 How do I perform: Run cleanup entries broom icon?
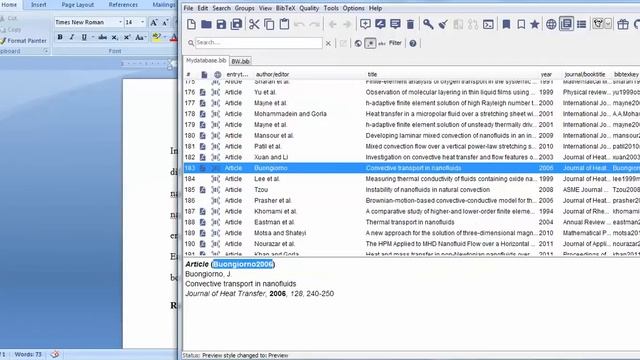[x=443, y=24]
